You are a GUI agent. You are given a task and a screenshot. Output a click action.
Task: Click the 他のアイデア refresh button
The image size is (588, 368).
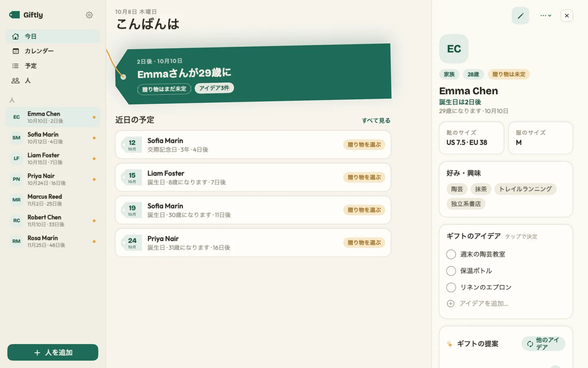(543, 344)
